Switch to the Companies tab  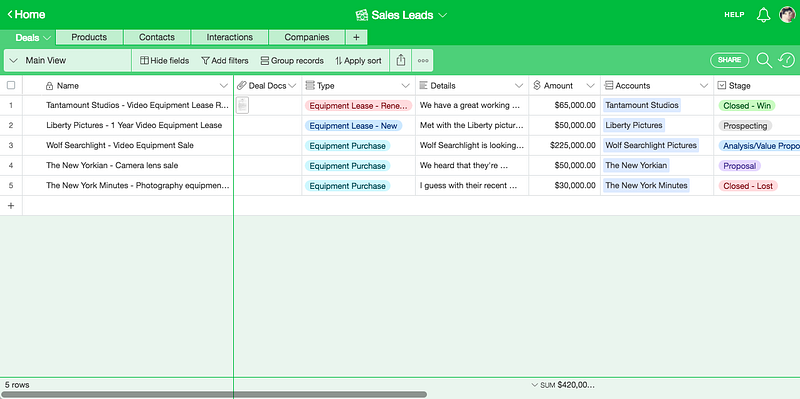point(307,37)
